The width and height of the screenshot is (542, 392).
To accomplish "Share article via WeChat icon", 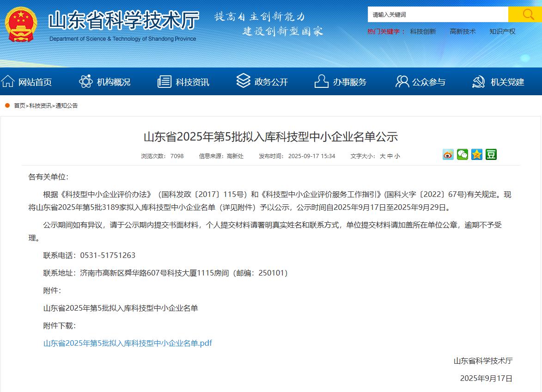I will pos(463,155).
